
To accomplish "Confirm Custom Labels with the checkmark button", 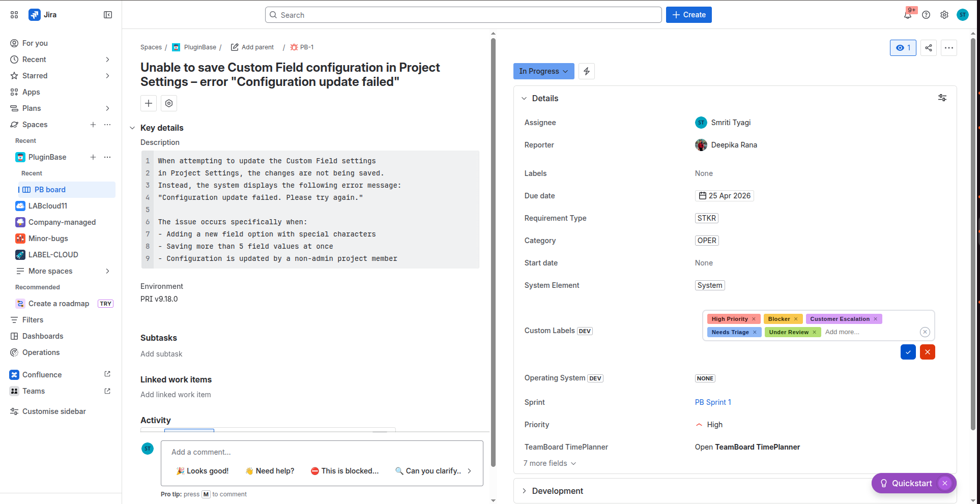I will [x=908, y=352].
